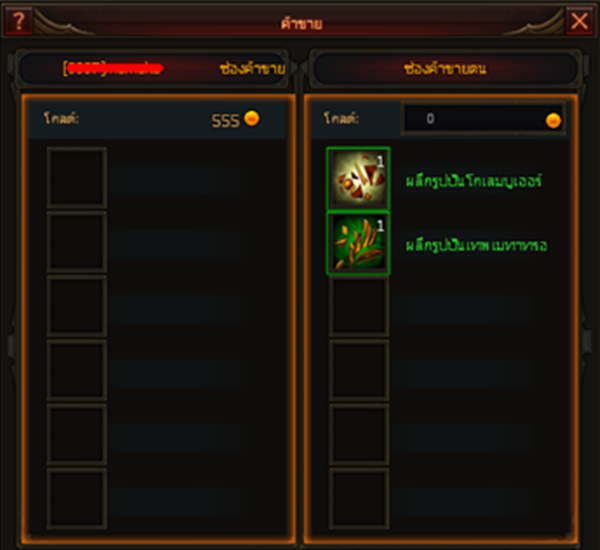The image size is (600, 550).
Task: Click the gold coin icon beside 555
Action: click(x=252, y=118)
